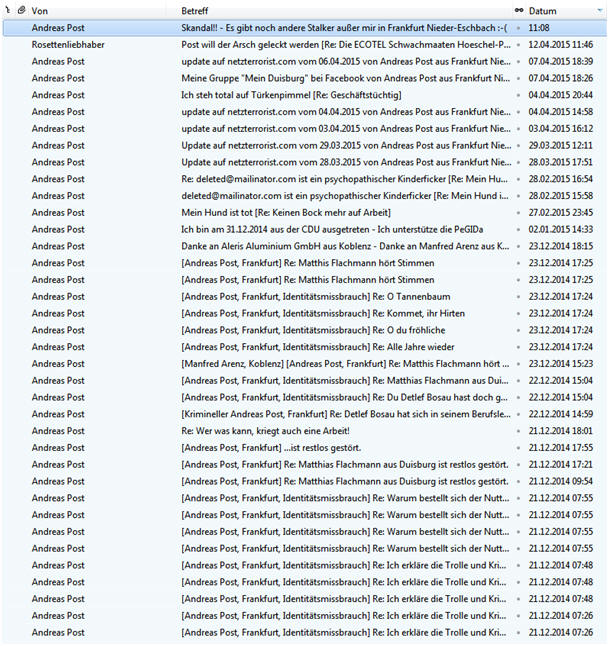Click the date 28.02.2015 16:54
Viewport: 609px width, 646px height.
click(561, 179)
